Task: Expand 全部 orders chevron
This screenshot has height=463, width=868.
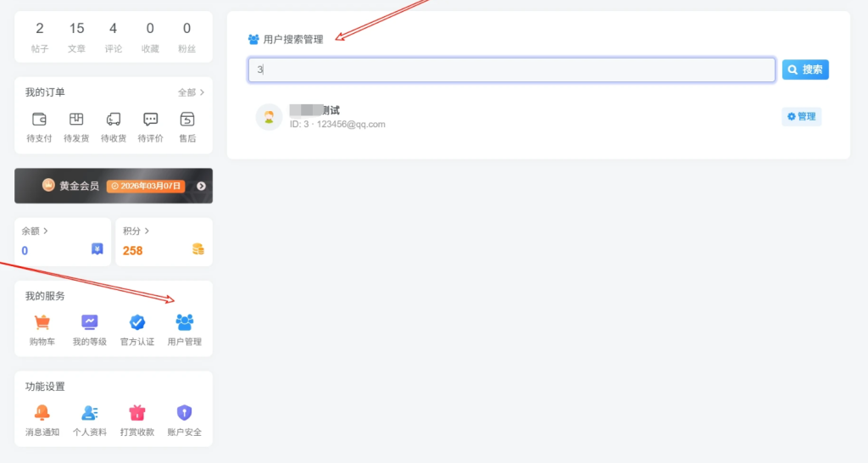Action: [202, 92]
